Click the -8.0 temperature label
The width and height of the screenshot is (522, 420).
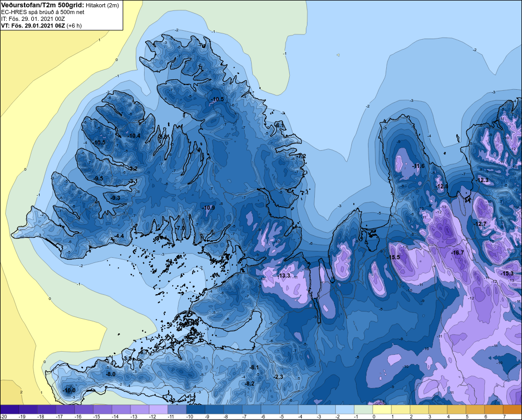pyautogui.click(x=111, y=374)
